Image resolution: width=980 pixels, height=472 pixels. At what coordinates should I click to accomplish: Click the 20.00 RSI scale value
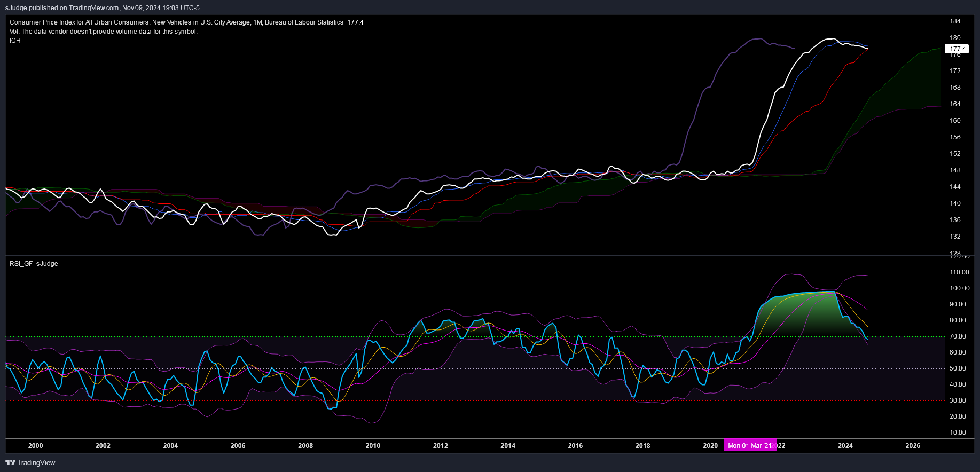958,416
